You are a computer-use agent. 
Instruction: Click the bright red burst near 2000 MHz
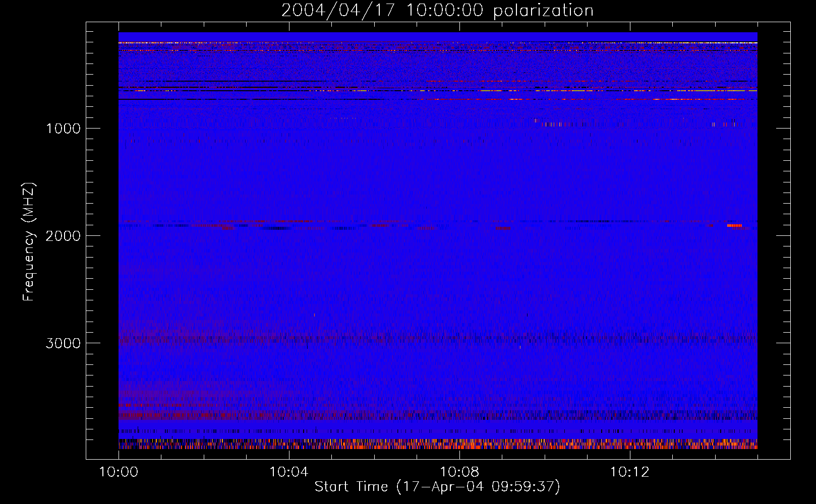(735, 225)
